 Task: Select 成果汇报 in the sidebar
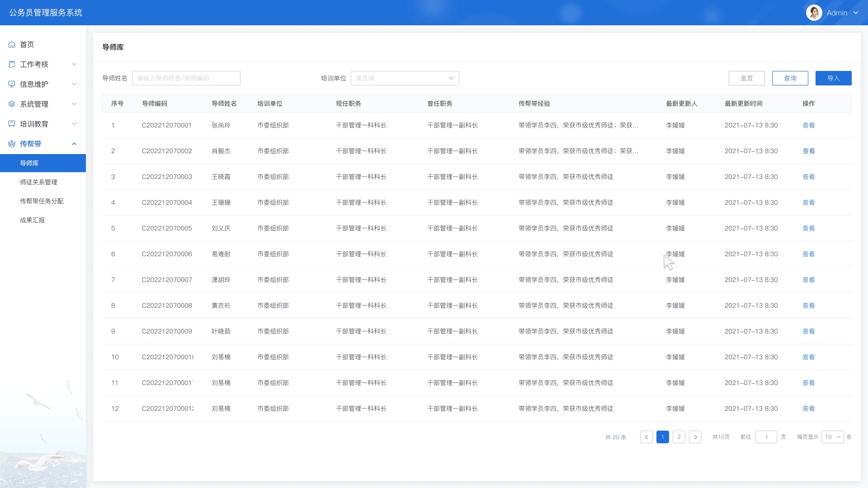(32, 220)
